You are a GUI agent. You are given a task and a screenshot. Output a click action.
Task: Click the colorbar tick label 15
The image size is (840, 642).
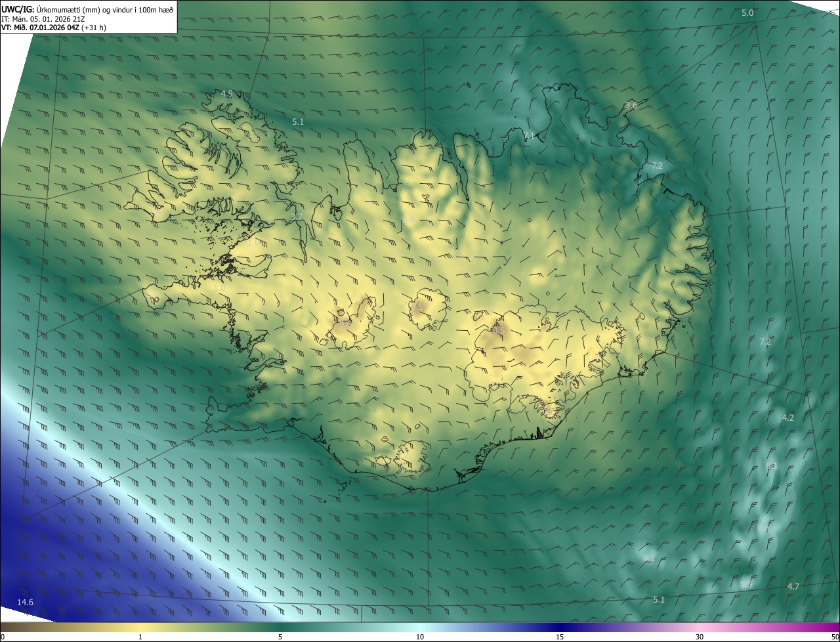560,637
